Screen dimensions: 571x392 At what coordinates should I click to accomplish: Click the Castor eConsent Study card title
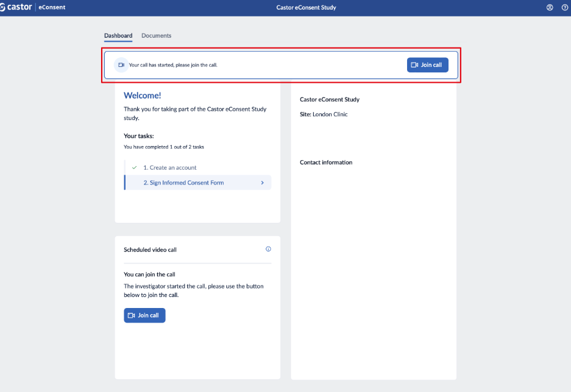330,99
